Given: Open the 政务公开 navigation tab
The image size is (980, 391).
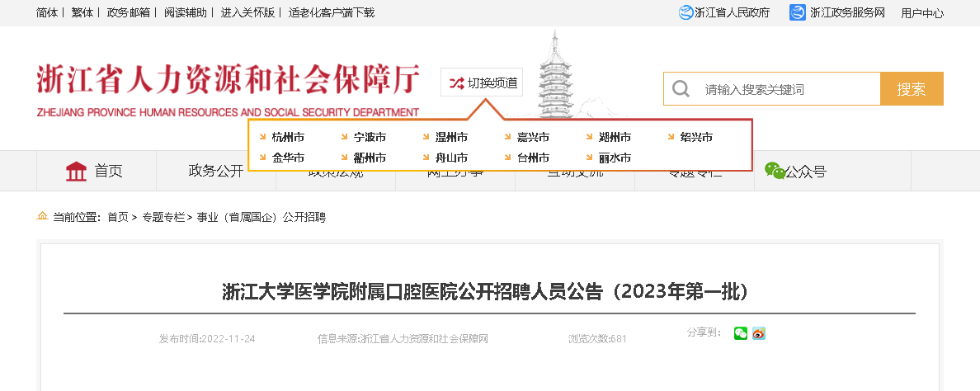Looking at the screenshot, I should (x=216, y=171).
